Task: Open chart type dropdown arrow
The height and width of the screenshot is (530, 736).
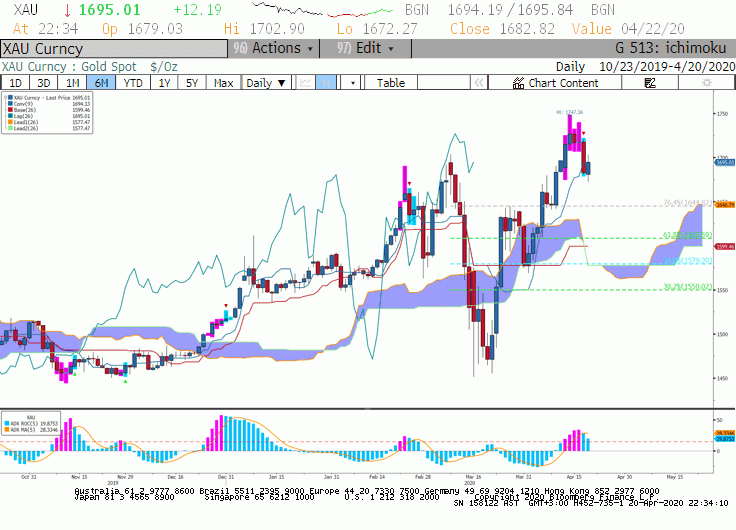Action: click(353, 83)
